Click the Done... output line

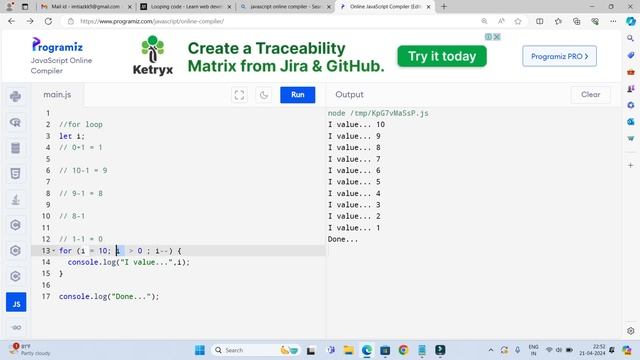[x=343, y=239]
